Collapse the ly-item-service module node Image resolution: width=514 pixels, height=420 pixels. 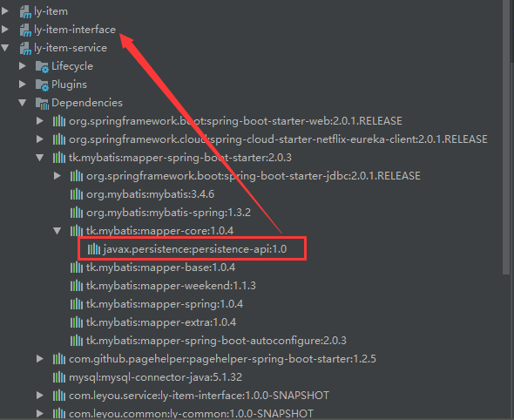[x=5, y=48]
